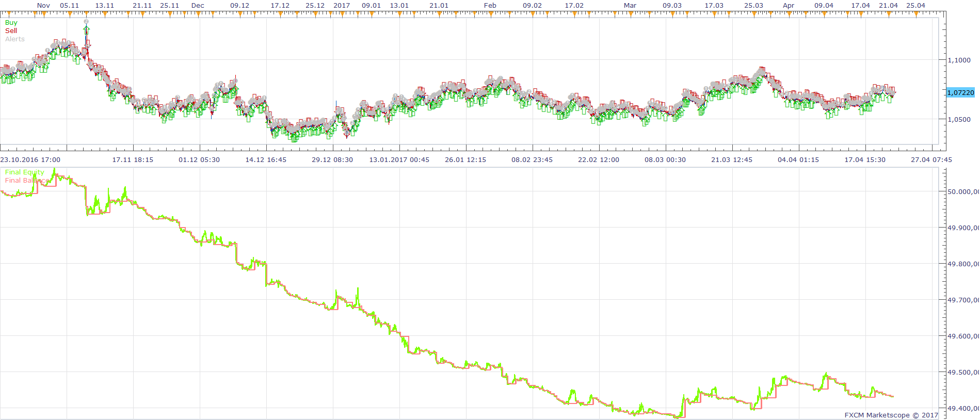980x420 pixels.
Task: Click the 22.02 12:00 time label
Action: pyautogui.click(x=599, y=160)
